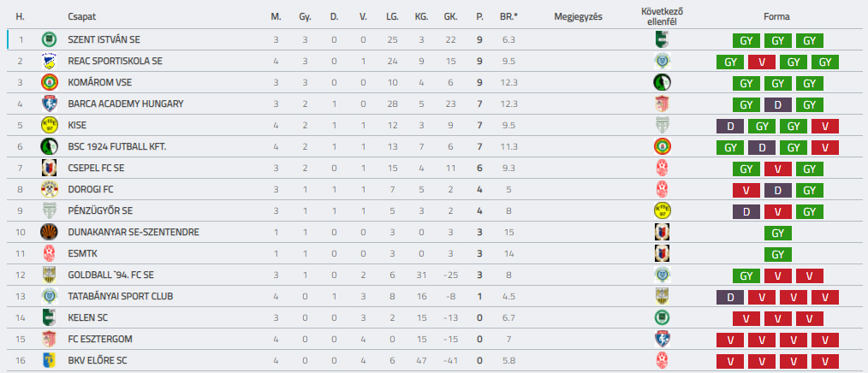Click the D form badge for Barca Academy
The height and width of the screenshot is (373, 868).
pyautogui.click(x=778, y=104)
